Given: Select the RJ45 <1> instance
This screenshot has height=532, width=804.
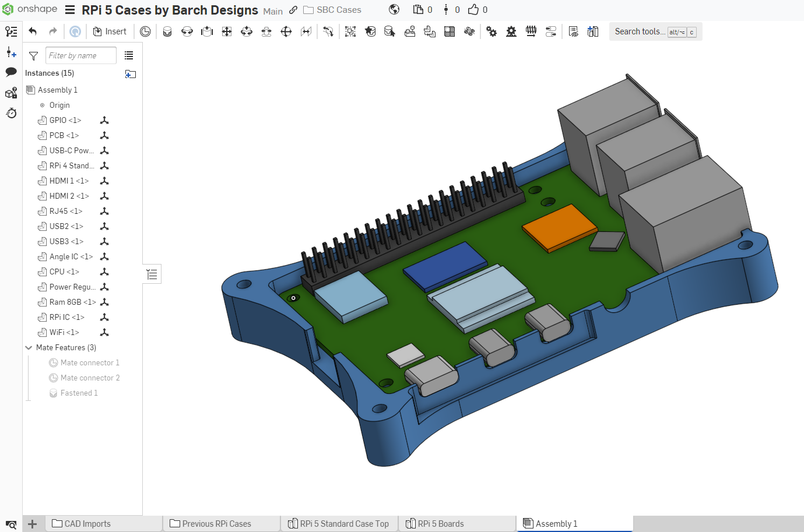Looking at the screenshot, I should (66, 211).
